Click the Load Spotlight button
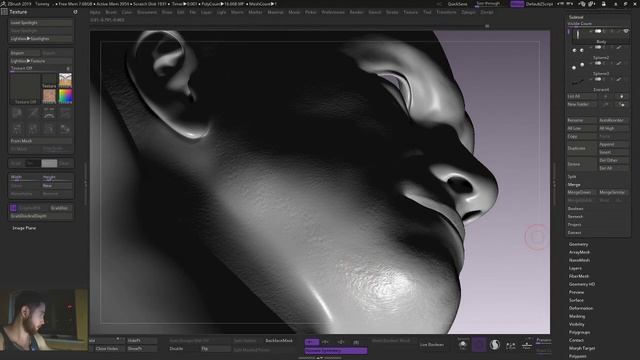 [40, 23]
